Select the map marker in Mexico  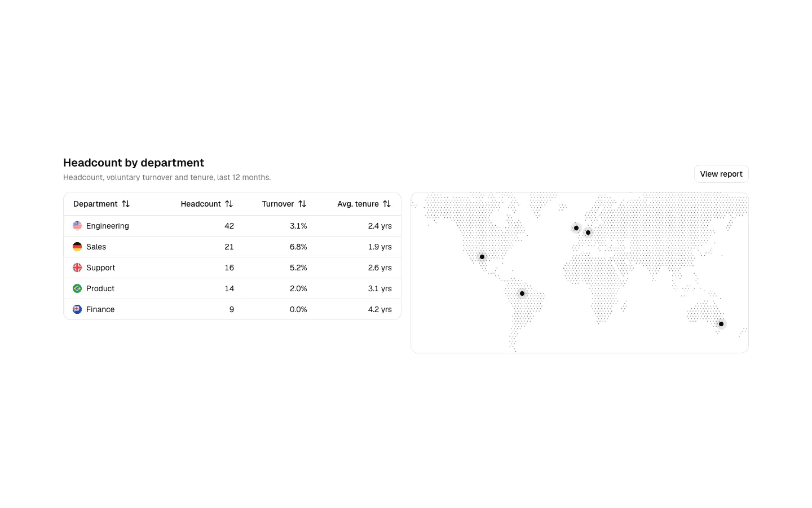tap(482, 257)
